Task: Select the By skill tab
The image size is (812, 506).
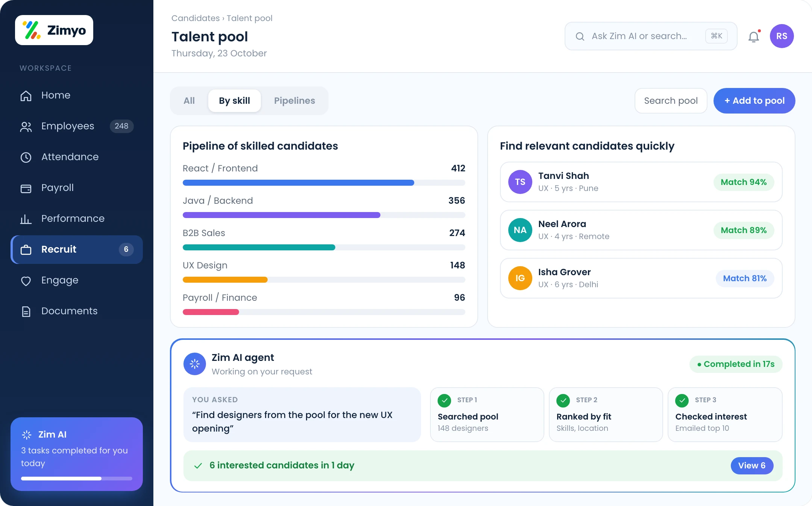Action: [235, 101]
